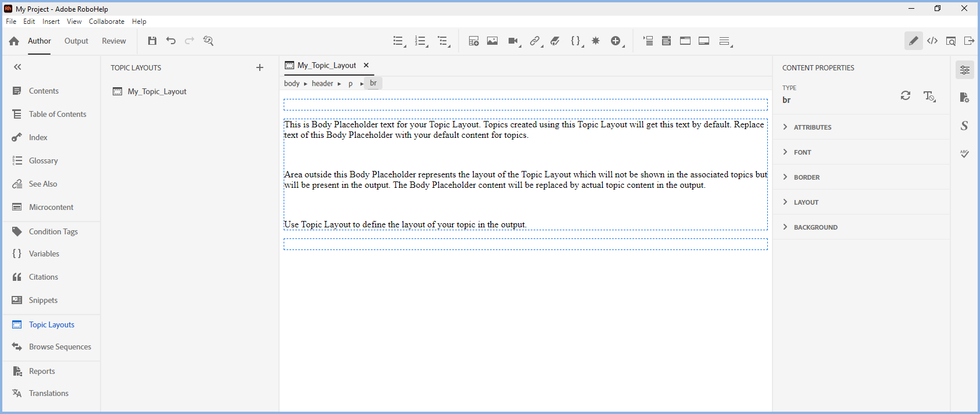Open the insert link tool
This screenshot has width=980, height=414.
535,41
